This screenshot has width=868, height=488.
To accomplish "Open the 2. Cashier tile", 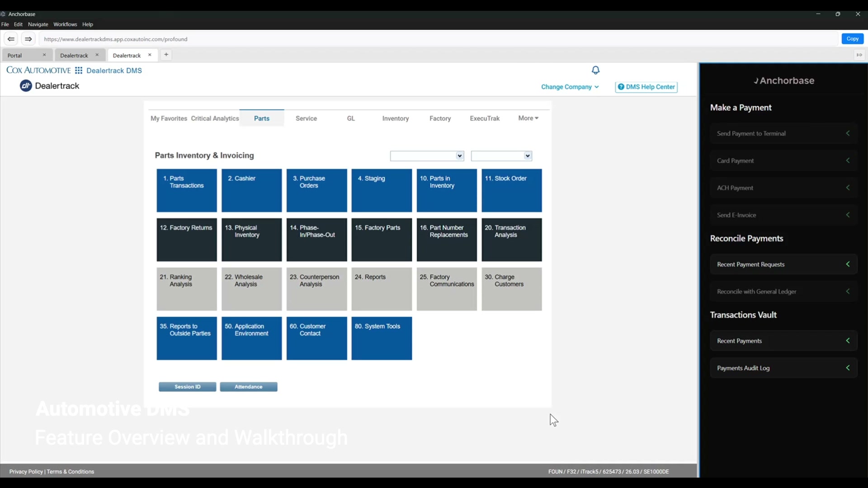I will click(x=251, y=190).
